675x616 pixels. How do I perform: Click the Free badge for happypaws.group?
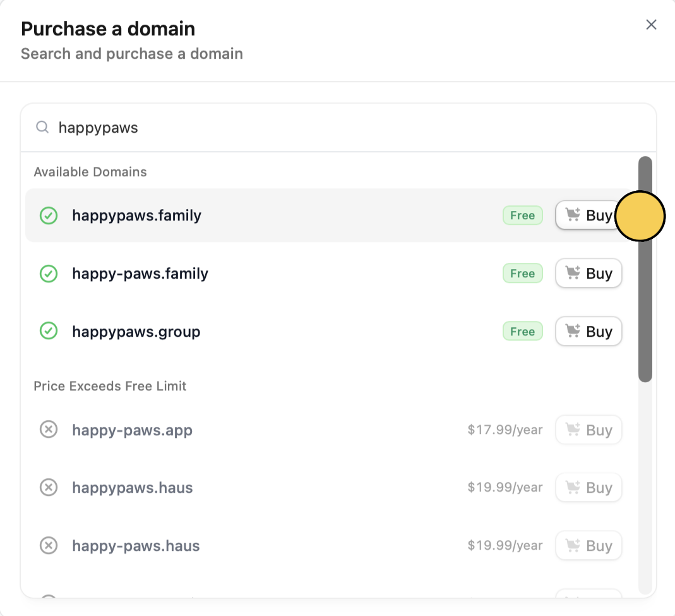pos(523,331)
